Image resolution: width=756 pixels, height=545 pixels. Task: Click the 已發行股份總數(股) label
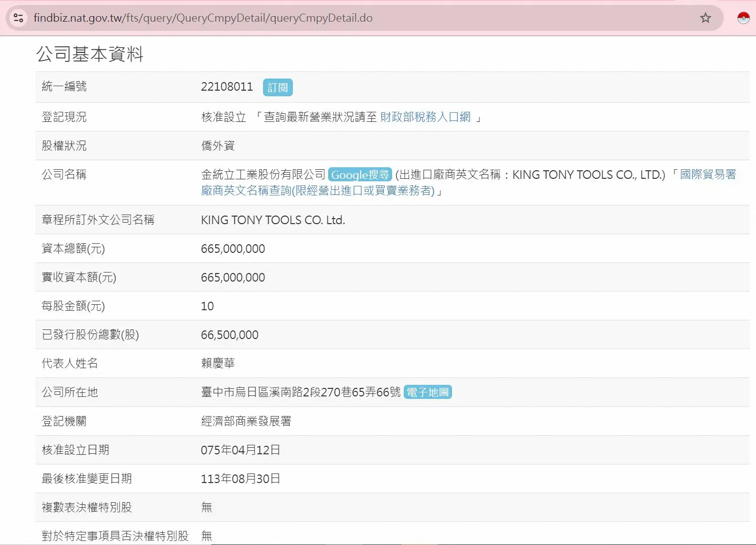pos(90,335)
